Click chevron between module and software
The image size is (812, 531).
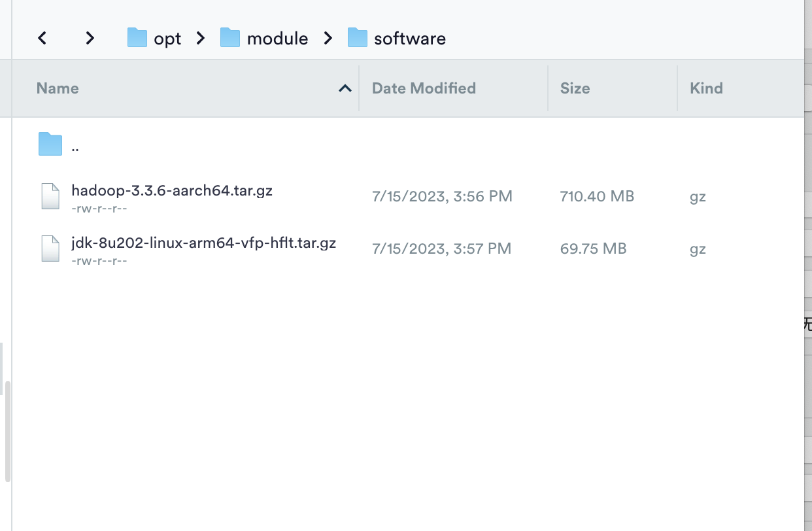click(x=328, y=38)
